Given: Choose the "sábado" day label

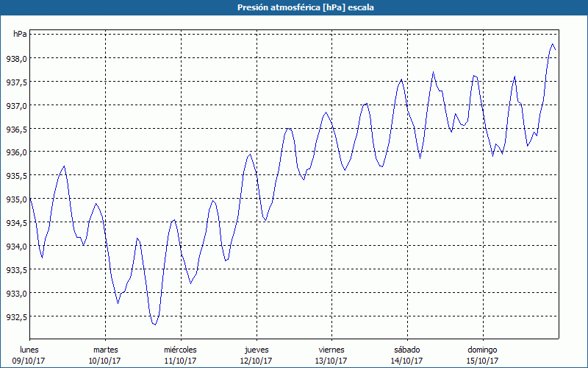Looking at the screenshot, I should tap(406, 349).
